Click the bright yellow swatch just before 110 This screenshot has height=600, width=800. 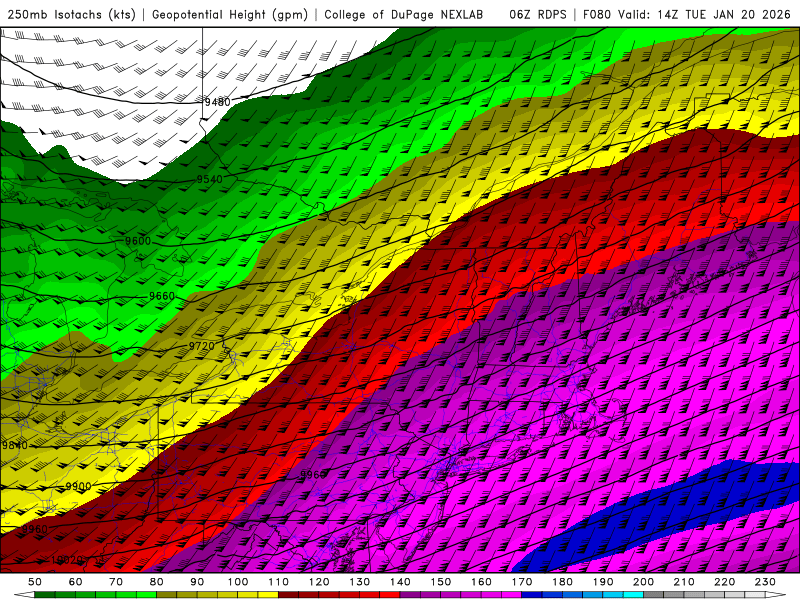tap(268, 595)
